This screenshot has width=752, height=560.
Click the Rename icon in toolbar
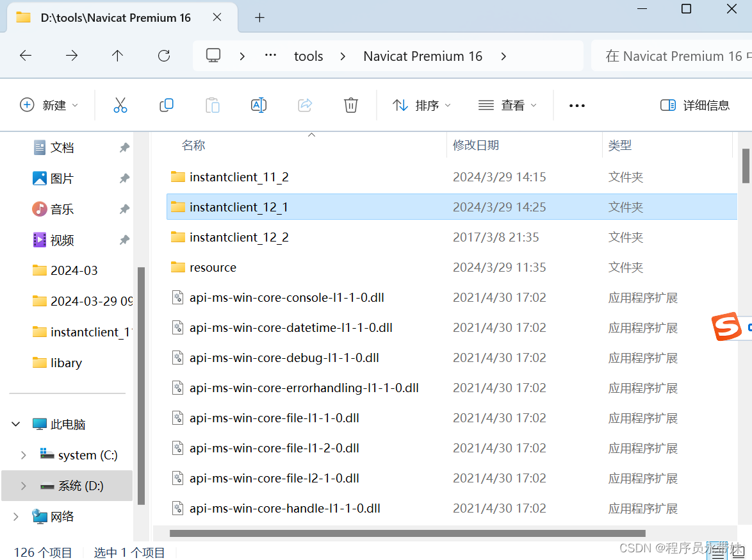tap(259, 104)
